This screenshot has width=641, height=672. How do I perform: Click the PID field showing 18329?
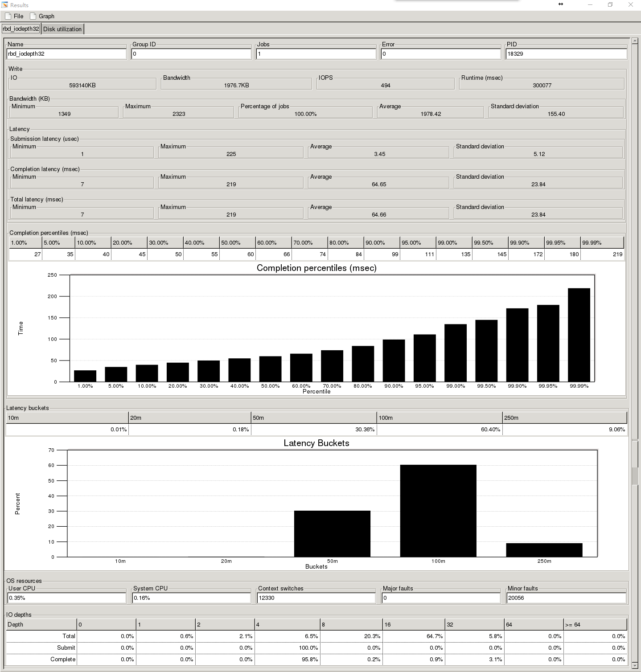pos(566,53)
